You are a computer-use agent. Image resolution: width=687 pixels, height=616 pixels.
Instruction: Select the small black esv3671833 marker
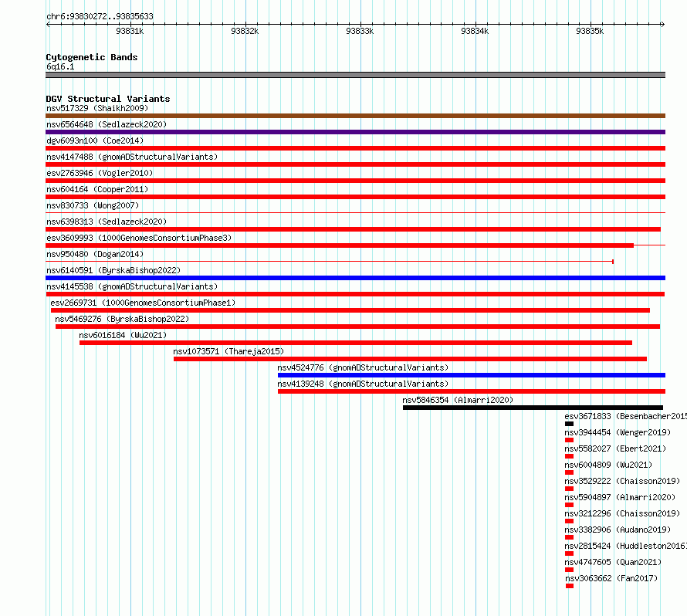pos(569,424)
